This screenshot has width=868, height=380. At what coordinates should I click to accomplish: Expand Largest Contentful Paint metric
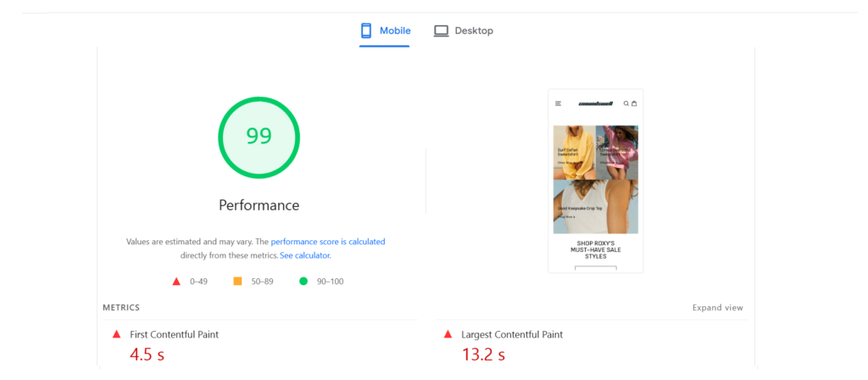(512, 334)
